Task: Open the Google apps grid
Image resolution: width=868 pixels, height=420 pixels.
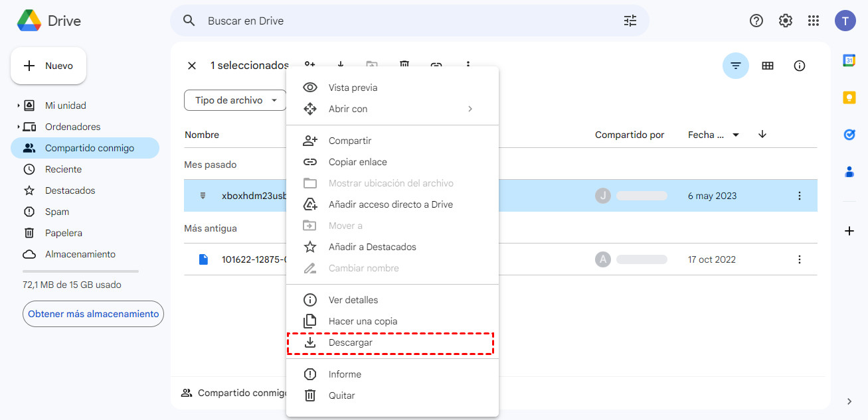Action: pyautogui.click(x=814, y=21)
